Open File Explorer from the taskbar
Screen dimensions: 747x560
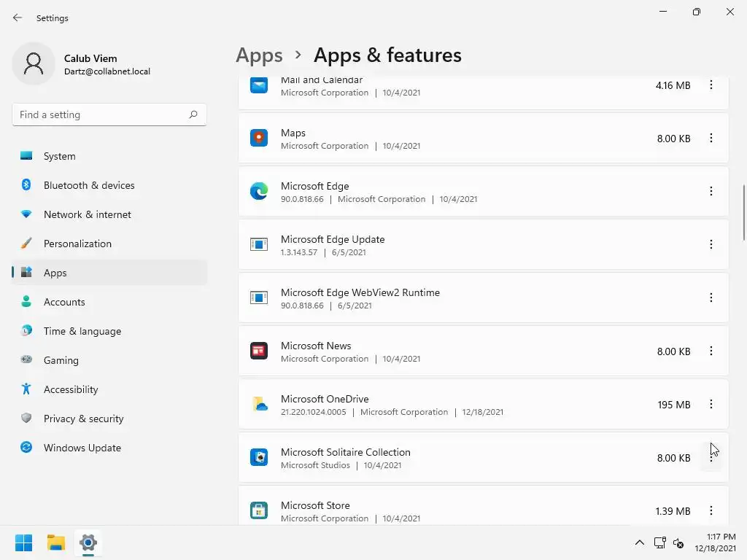tap(56, 542)
